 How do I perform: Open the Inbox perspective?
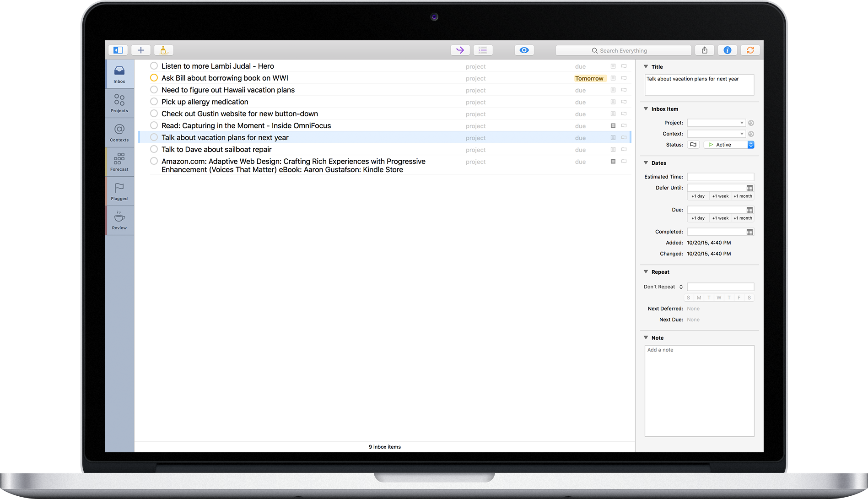(119, 74)
